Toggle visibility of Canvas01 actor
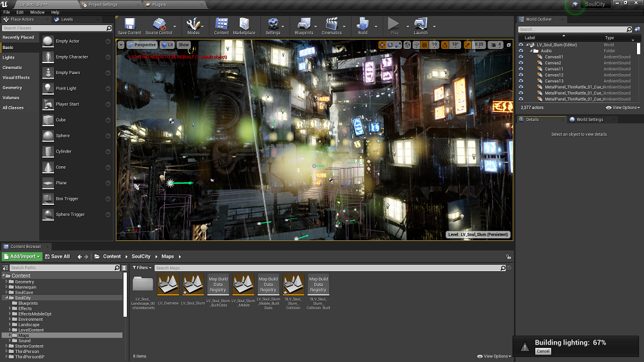This screenshot has height=362, width=644. 521,57
